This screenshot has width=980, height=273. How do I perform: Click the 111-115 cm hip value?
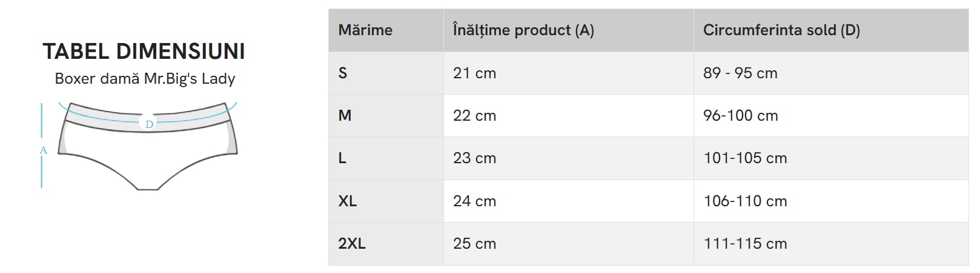coord(745,244)
